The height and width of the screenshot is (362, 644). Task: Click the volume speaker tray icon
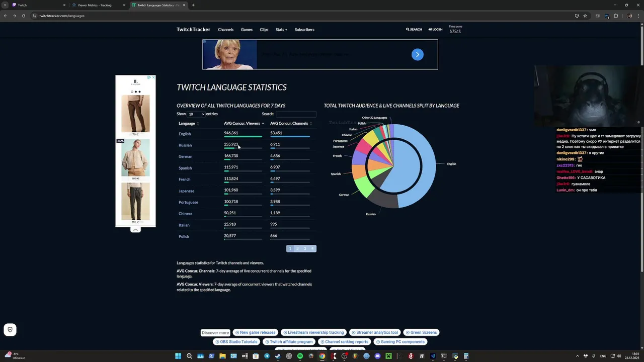click(619, 356)
